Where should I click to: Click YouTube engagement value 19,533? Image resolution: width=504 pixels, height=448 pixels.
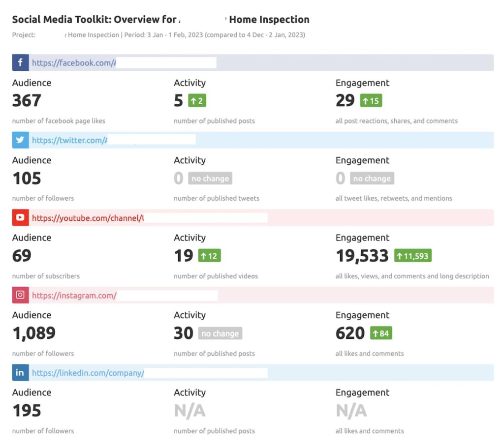coord(362,256)
